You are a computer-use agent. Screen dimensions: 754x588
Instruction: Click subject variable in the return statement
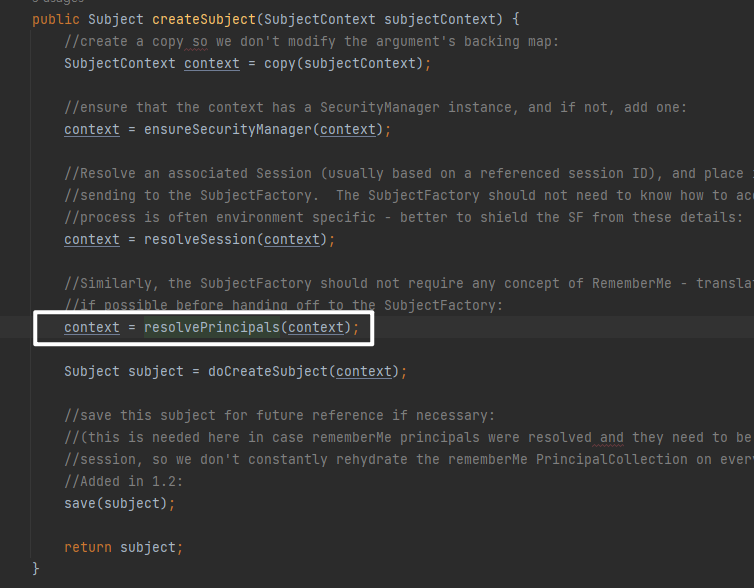(148, 547)
